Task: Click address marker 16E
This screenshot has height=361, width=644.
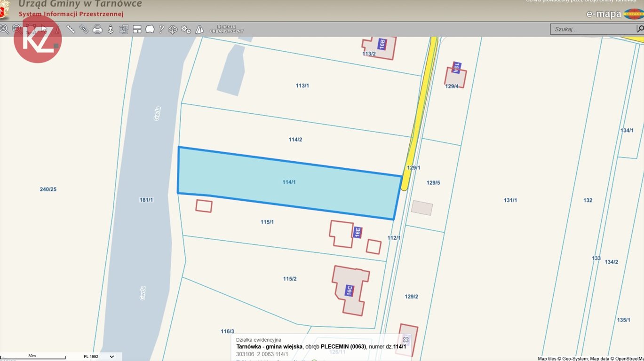Action: click(358, 232)
